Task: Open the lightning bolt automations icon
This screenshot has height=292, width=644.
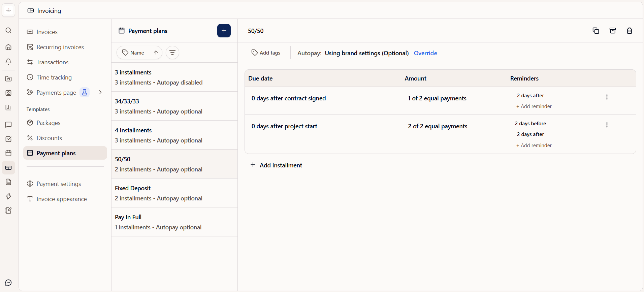Action: click(8, 196)
